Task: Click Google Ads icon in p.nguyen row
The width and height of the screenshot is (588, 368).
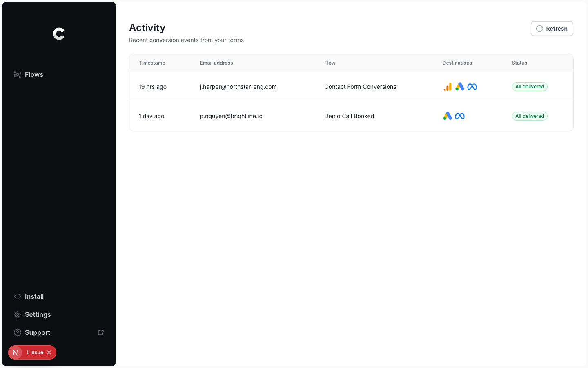Action: point(448,116)
